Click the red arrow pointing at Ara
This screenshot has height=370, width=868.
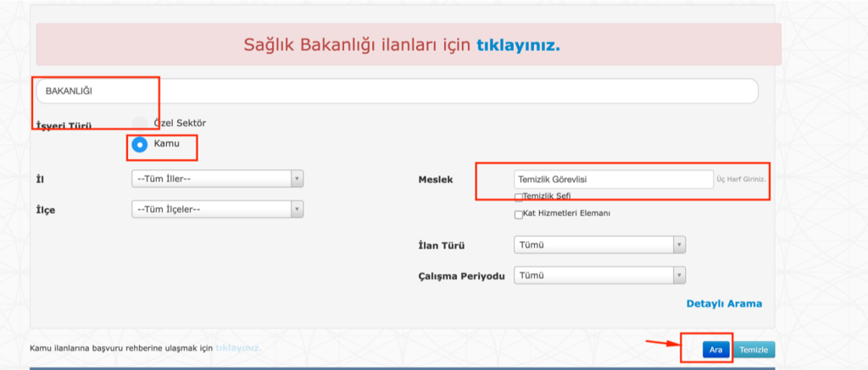[x=664, y=344]
